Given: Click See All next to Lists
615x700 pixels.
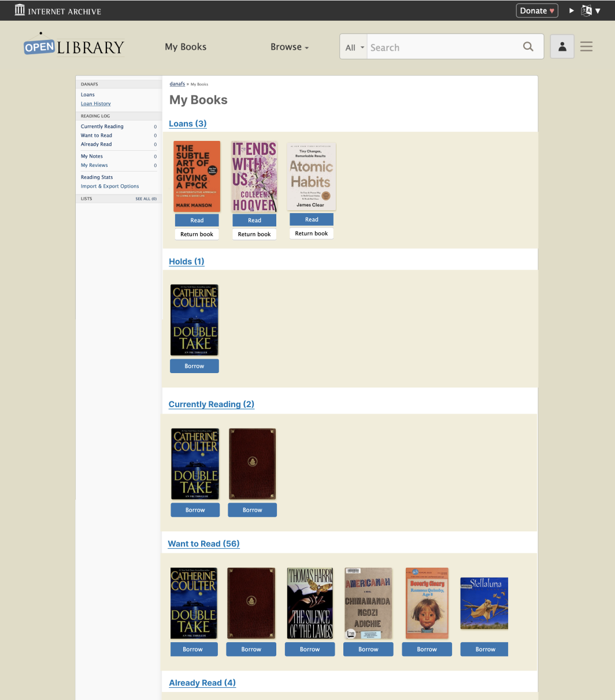Looking at the screenshot, I should (x=146, y=199).
